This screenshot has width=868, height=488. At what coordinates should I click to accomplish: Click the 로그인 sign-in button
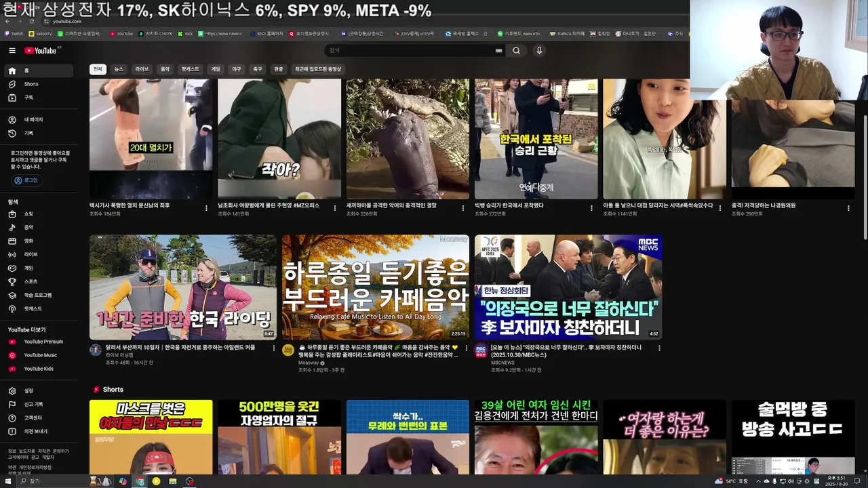(x=26, y=180)
